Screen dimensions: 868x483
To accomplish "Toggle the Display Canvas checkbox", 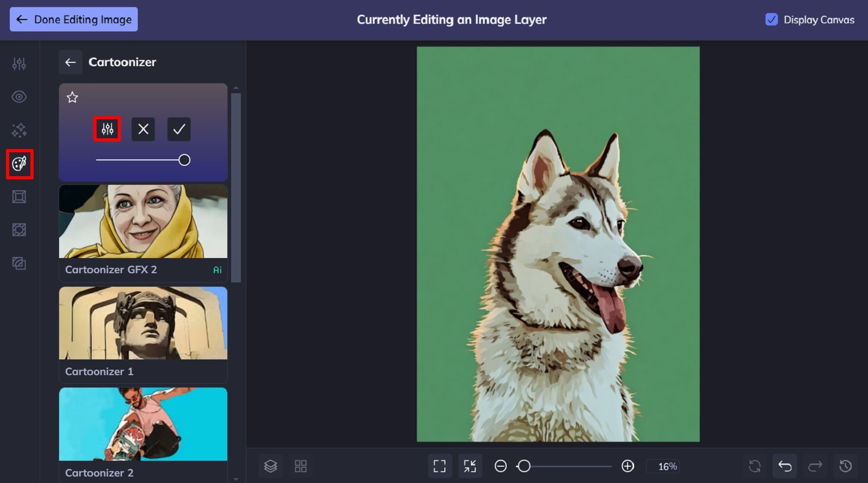I will [x=771, y=20].
